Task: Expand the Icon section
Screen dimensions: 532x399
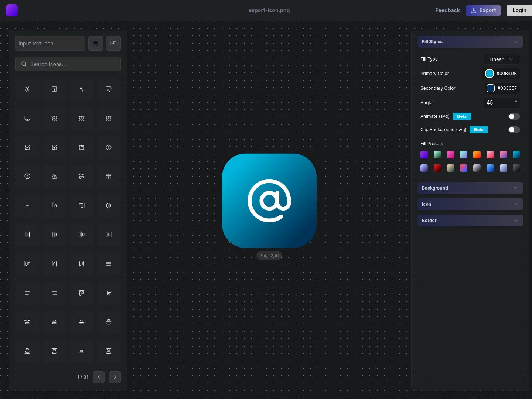Action: [x=470, y=204]
